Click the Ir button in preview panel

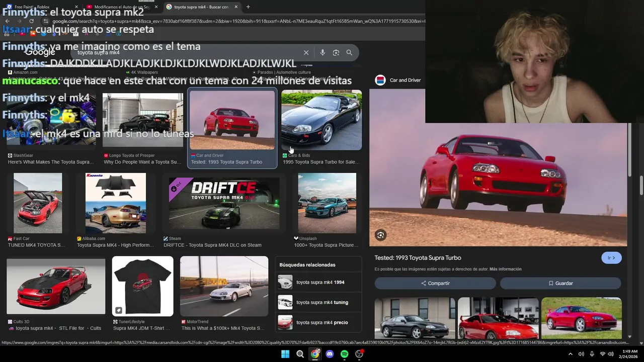(611, 258)
